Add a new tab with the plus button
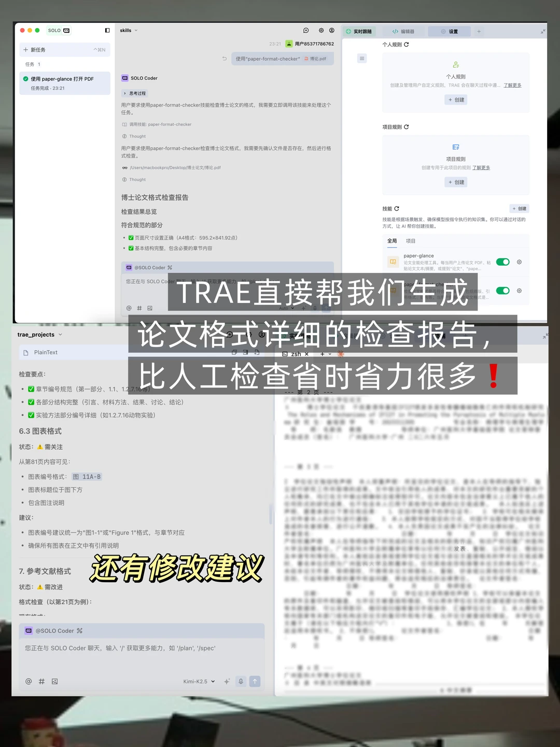560x747 pixels. pos(479,32)
